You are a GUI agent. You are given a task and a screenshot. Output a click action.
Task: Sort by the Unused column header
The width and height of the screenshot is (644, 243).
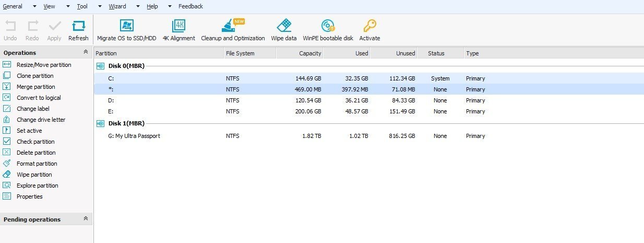coord(393,53)
